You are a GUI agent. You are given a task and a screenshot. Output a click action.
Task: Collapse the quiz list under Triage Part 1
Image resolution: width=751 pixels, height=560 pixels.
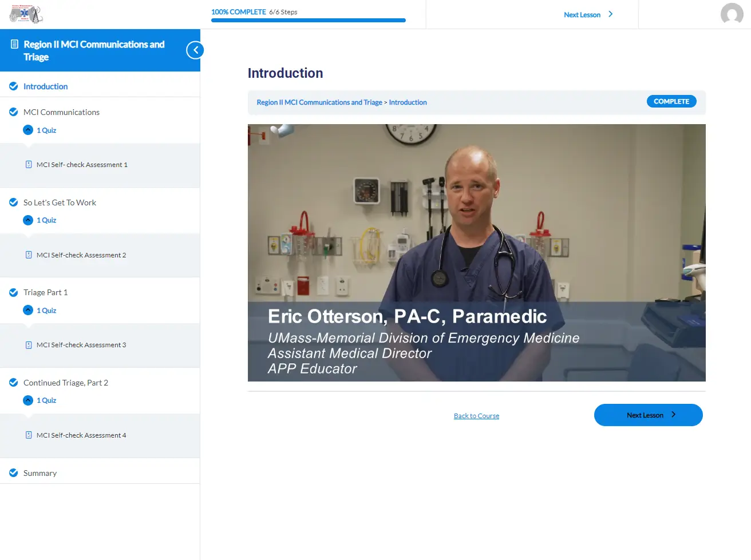(28, 310)
